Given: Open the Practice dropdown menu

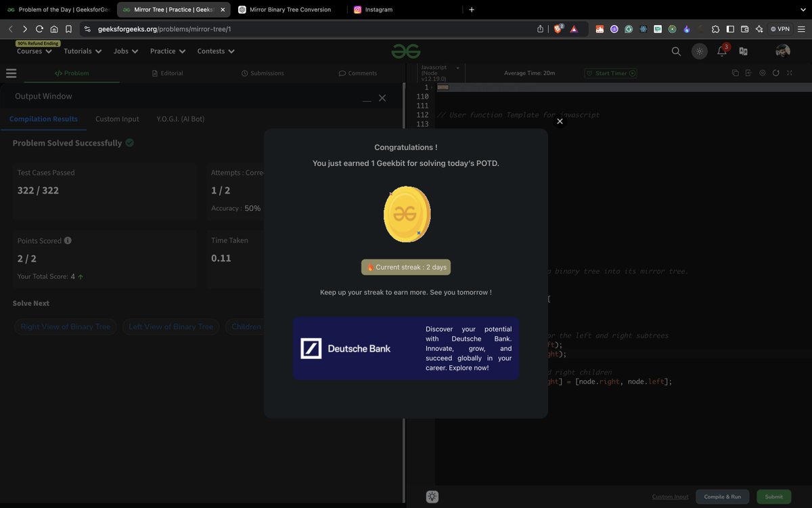Looking at the screenshot, I should 166,51.
